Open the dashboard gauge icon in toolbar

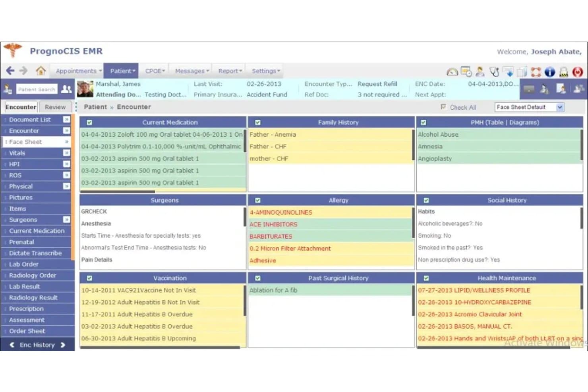click(x=452, y=72)
